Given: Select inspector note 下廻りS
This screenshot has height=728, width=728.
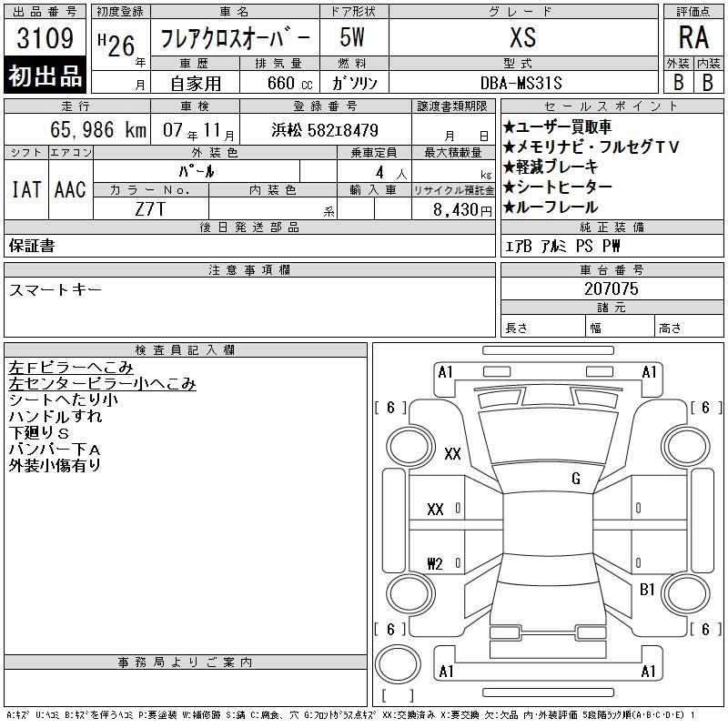Looking at the screenshot, I should 39,433.
